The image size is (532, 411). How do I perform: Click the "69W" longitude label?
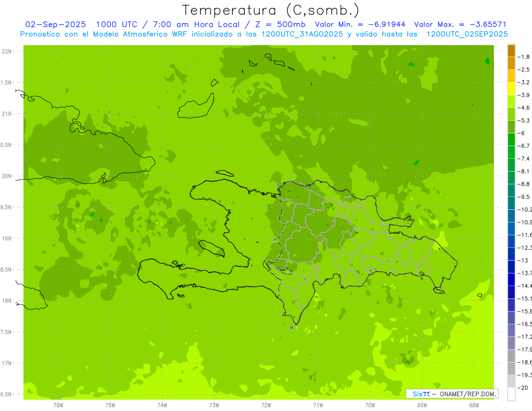(422, 405)
